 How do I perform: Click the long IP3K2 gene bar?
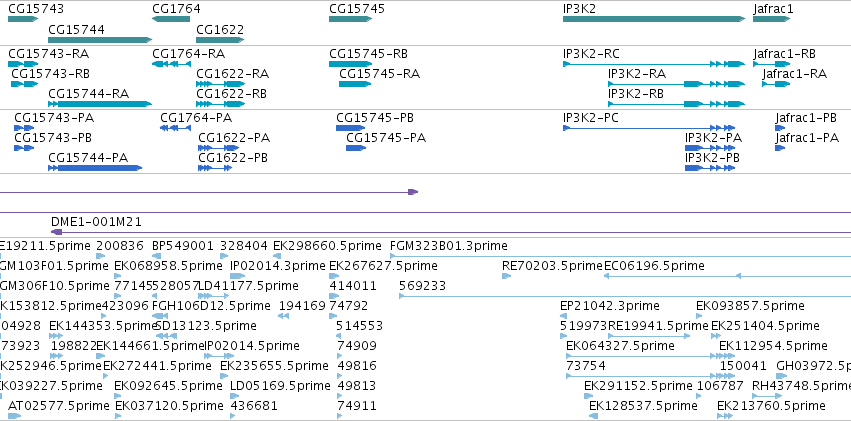[654, 19]
